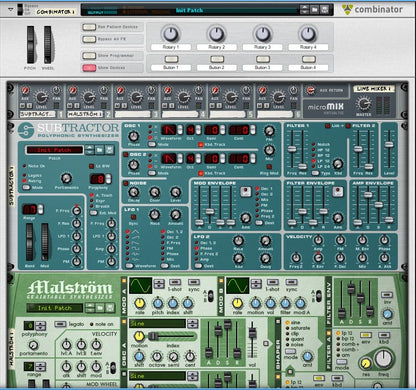The image size is (416, 390).
Task: Click the Rotary 4 knob
Action: click(x=308, y=34)
